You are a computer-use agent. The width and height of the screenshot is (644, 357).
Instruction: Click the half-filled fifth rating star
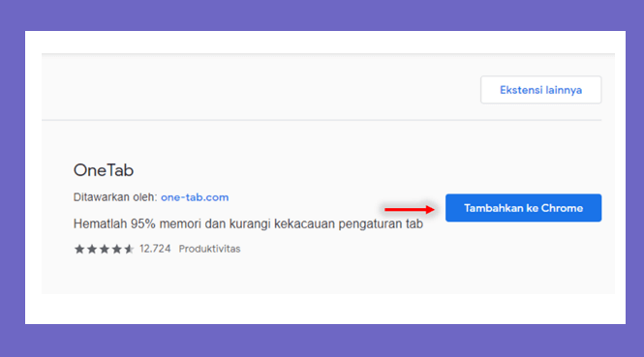tap(129, 249)
